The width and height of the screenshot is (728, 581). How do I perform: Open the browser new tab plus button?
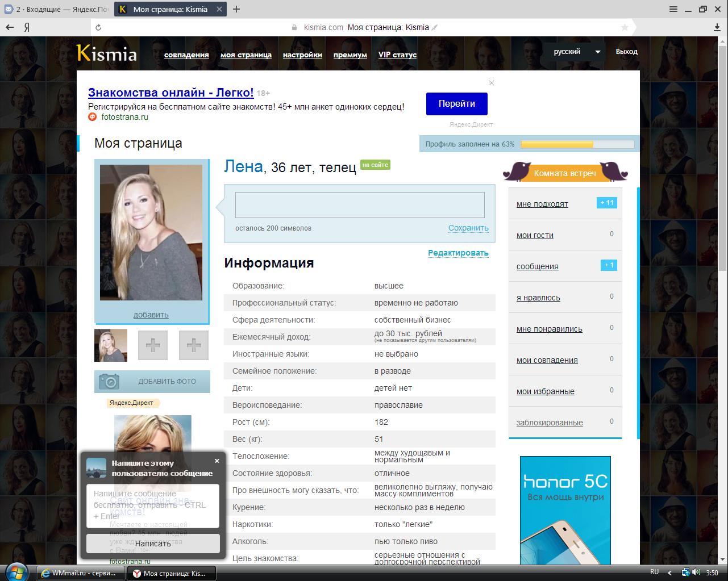236,9
